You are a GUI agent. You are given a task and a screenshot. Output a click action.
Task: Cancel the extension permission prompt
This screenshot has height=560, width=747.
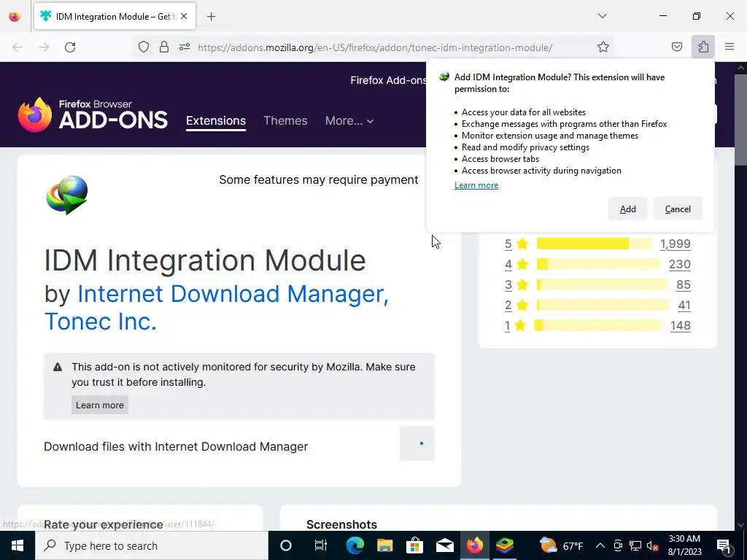coord(678,209)
